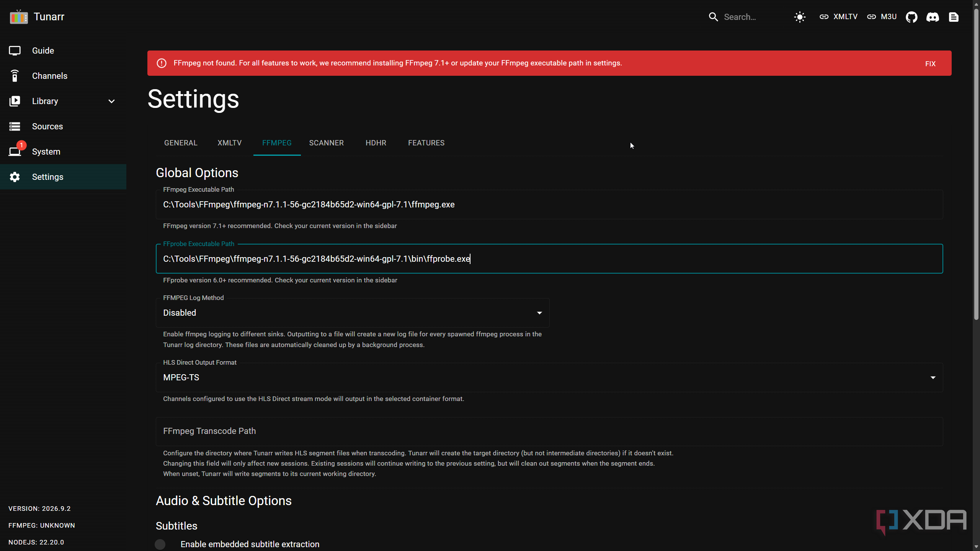
Task: Open the FEATURES tab
Action: [x=426, y=143]
